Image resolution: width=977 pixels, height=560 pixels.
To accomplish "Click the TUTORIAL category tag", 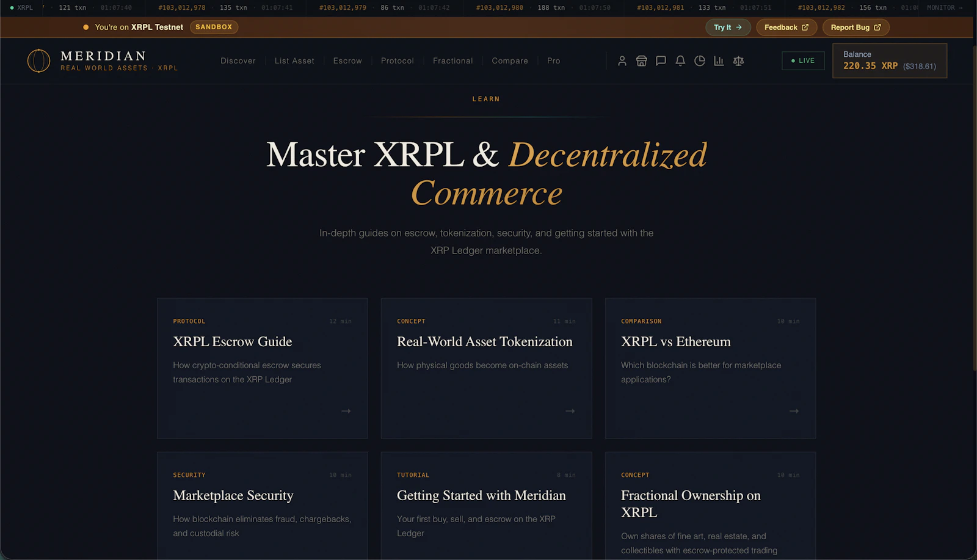I will click(413, 475).
